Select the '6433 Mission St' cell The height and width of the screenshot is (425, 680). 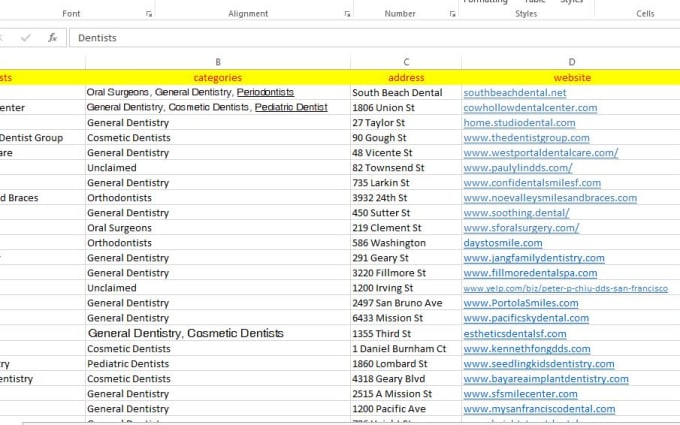click(406, 318)
